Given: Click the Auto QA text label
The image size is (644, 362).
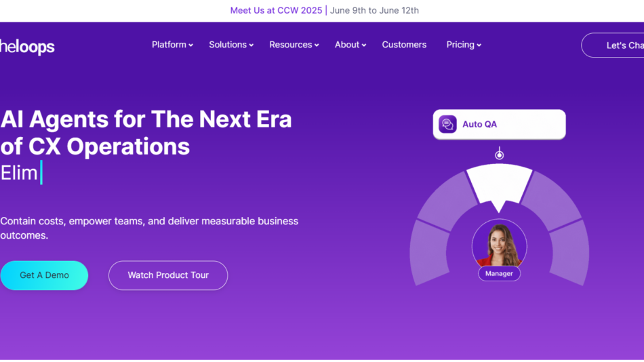Looking at the screenshot, I should (x=479, y=124).
